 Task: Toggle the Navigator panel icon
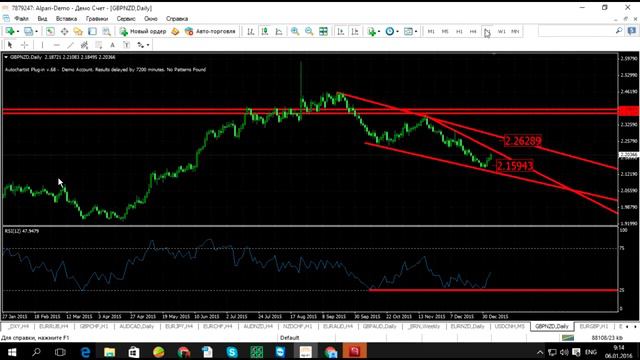tap(78, 31)
